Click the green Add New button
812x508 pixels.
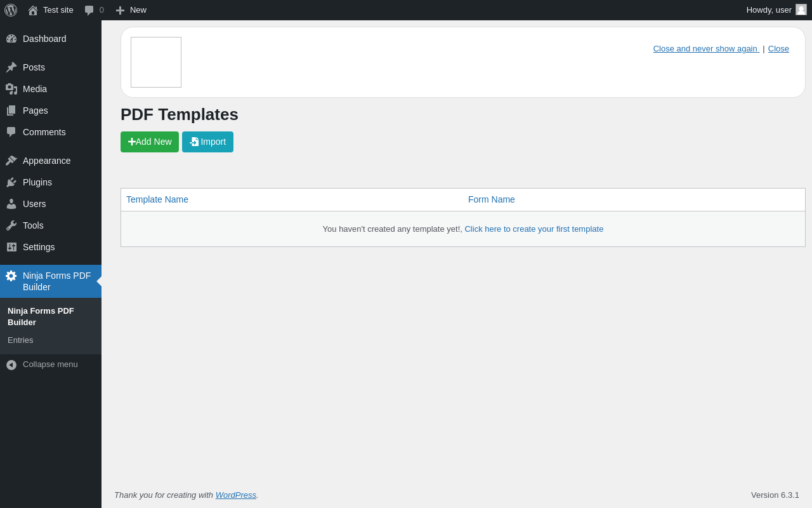click(150, 142)
